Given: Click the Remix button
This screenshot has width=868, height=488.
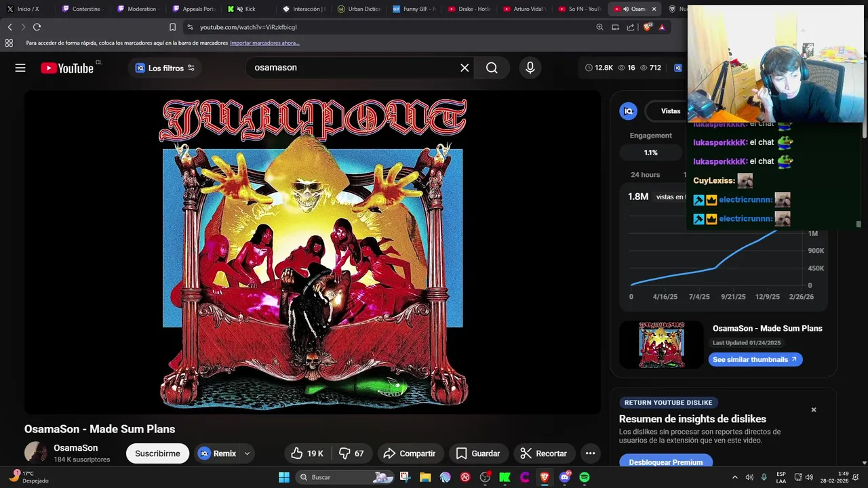Looking at the screenshot, I should point(218,453).
